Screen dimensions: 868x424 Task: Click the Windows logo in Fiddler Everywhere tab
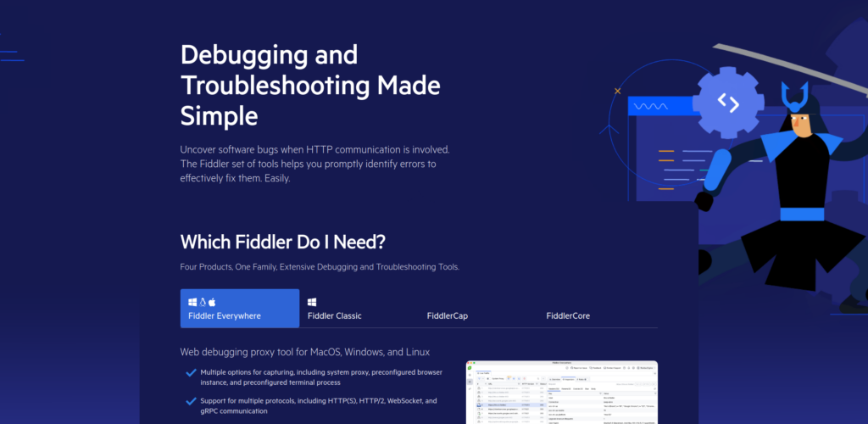(192, 302)
